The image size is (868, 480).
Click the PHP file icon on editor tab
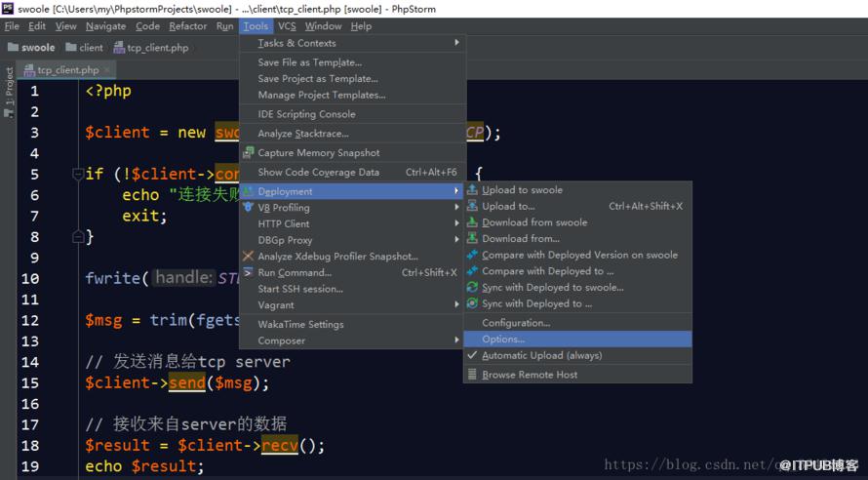tap(29, 70)
